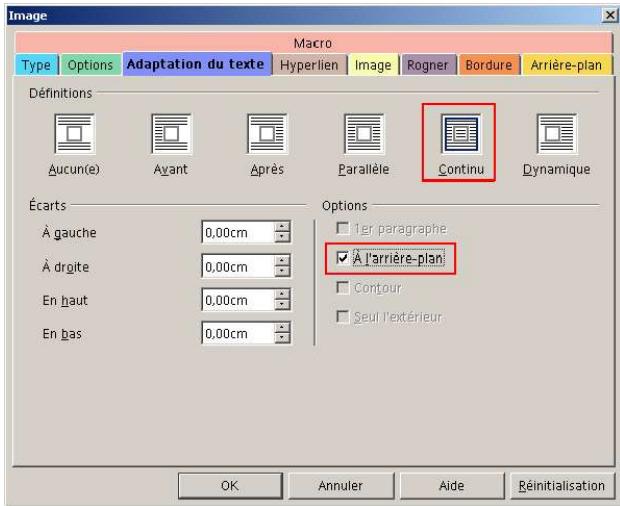This screenshot has width=620, height=506.
Task: Increase the À droite spacing value
Action: point(282,261)
